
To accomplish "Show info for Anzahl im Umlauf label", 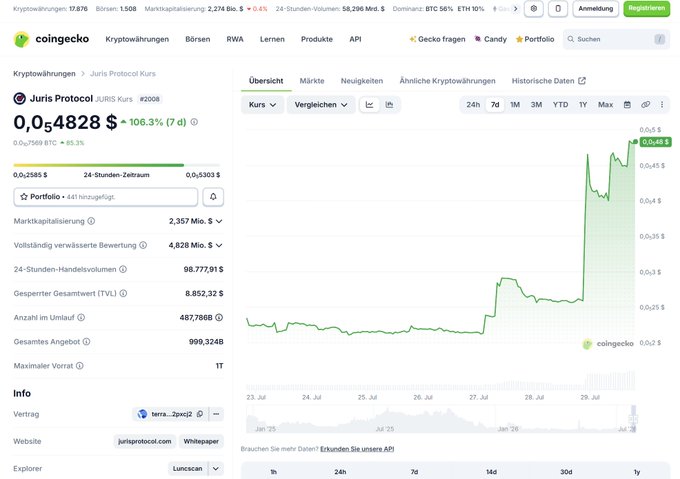I will [81, 317].
